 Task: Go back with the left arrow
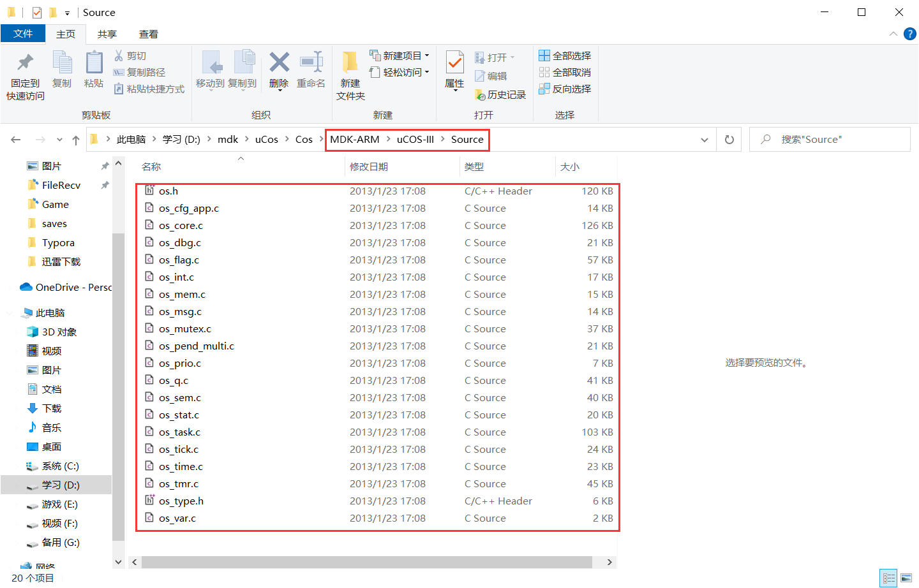[16, 140]
